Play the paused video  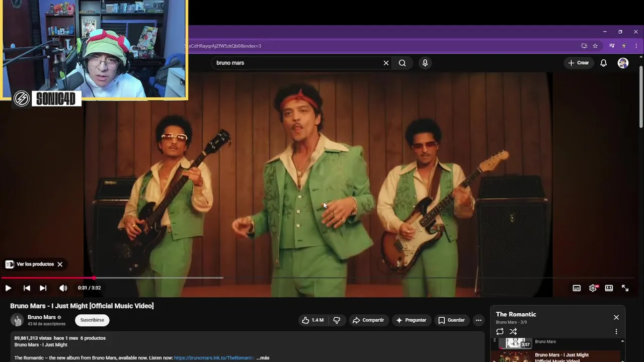pyautogui.click(x=8, y=288)
